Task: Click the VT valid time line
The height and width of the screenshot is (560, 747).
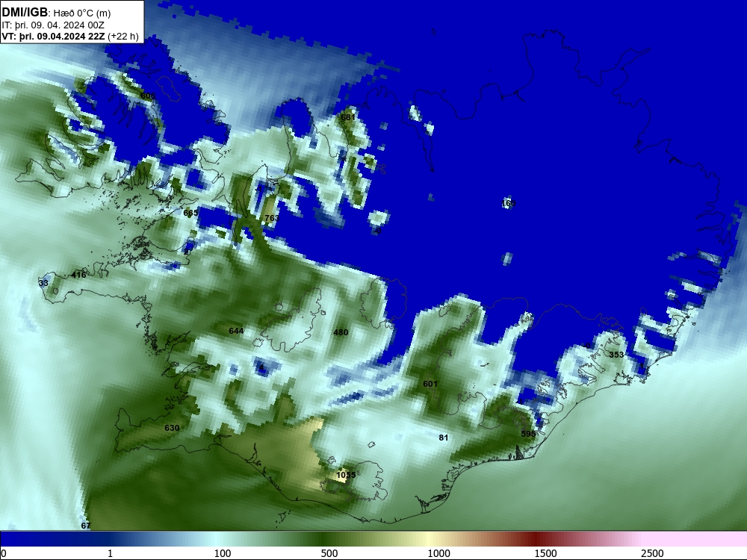Action: point(70,36)
